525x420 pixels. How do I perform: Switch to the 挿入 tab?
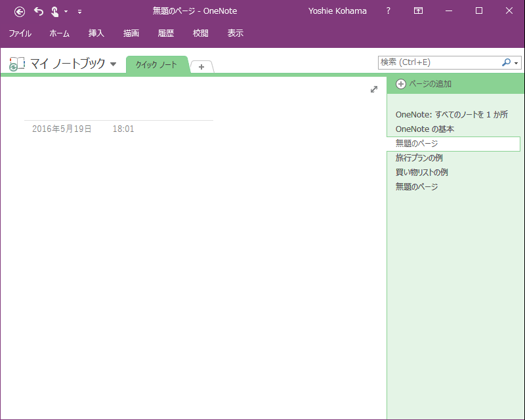tap(96, 33)
